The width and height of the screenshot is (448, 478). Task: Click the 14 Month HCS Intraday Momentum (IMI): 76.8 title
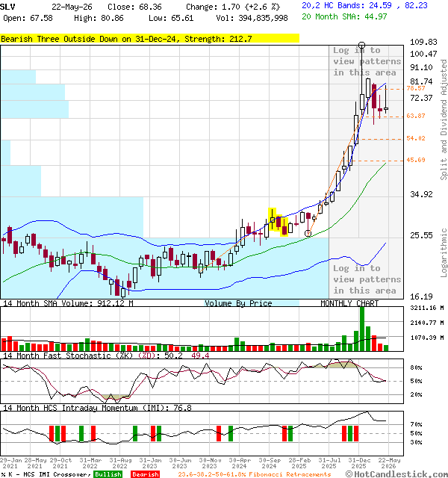coord(97,408)
